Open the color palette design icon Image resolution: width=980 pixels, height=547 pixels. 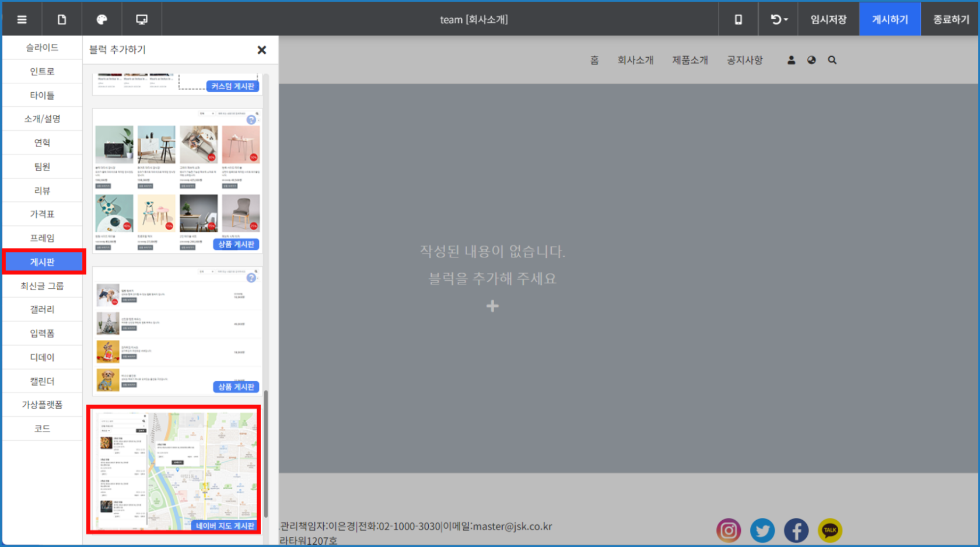[101, 19]
